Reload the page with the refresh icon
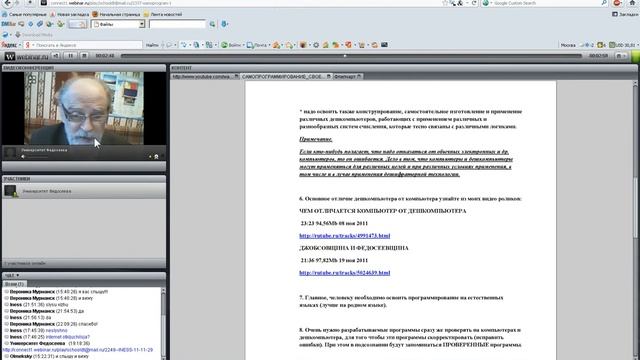This screenshot has width=640, height=360. click(474, 3)
